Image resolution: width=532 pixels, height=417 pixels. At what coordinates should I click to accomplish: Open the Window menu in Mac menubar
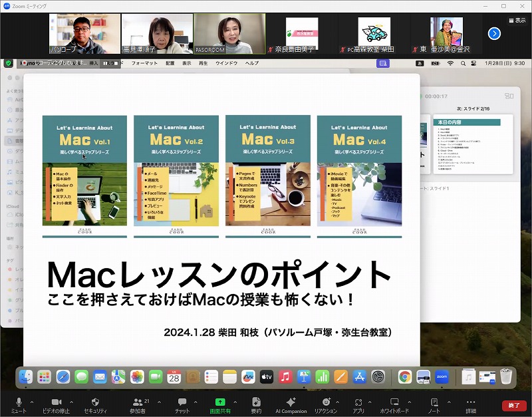coord(228,63)
